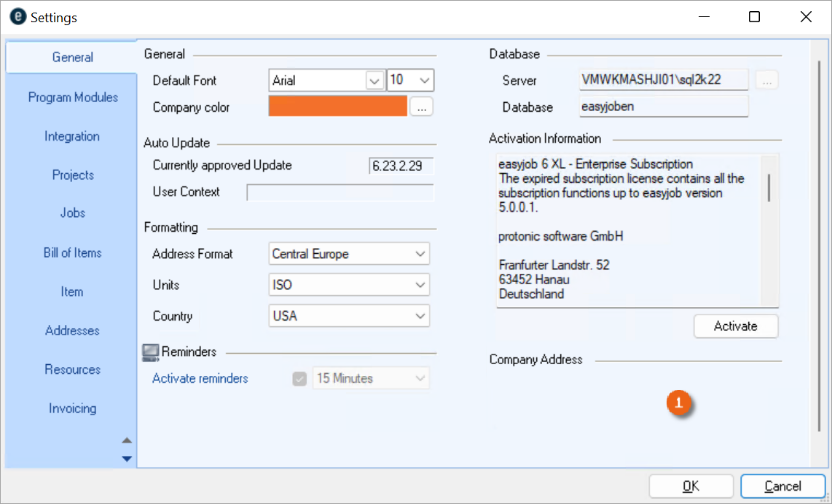Select the Invoicing tab

pyautogui.click(x=73, y=408)
